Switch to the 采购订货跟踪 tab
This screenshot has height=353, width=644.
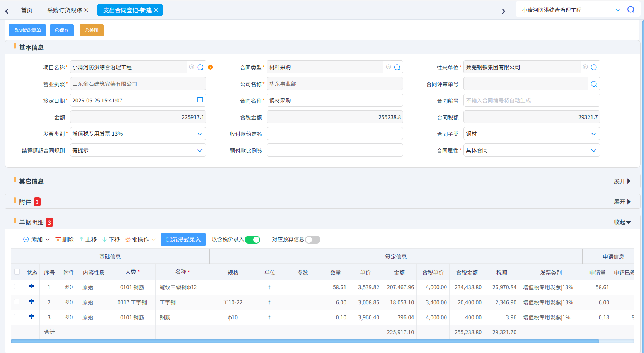(65, 10)
